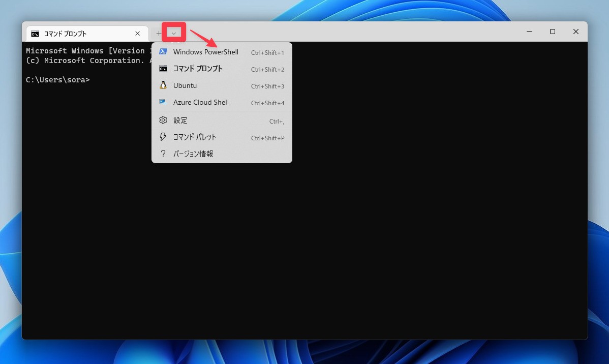This screenshot has height=364, width=609.
Task: Close the コマンド プロンプト tab
Action: [x=137, y=34]
